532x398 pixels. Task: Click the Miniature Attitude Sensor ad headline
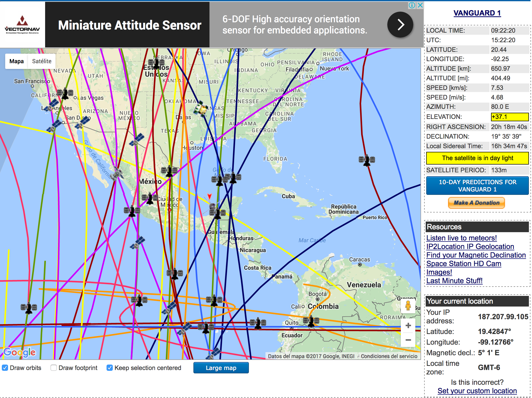[x=130, y=25]
